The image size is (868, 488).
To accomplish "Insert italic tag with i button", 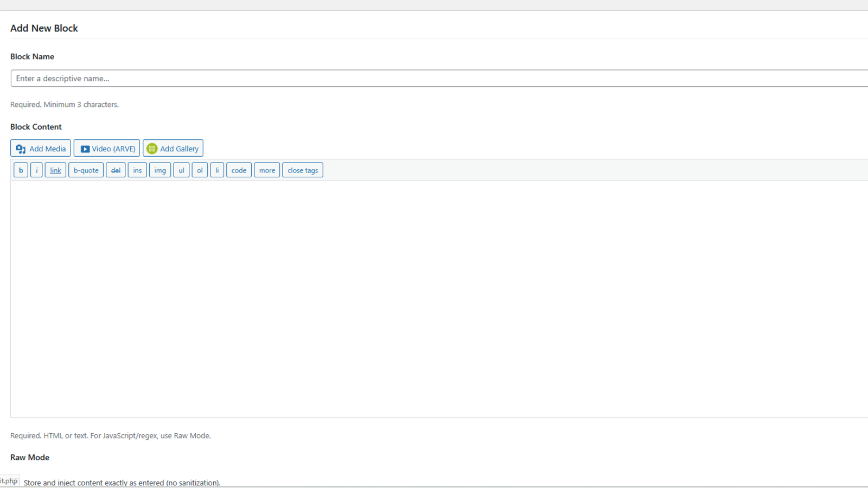I will point(36,170).
